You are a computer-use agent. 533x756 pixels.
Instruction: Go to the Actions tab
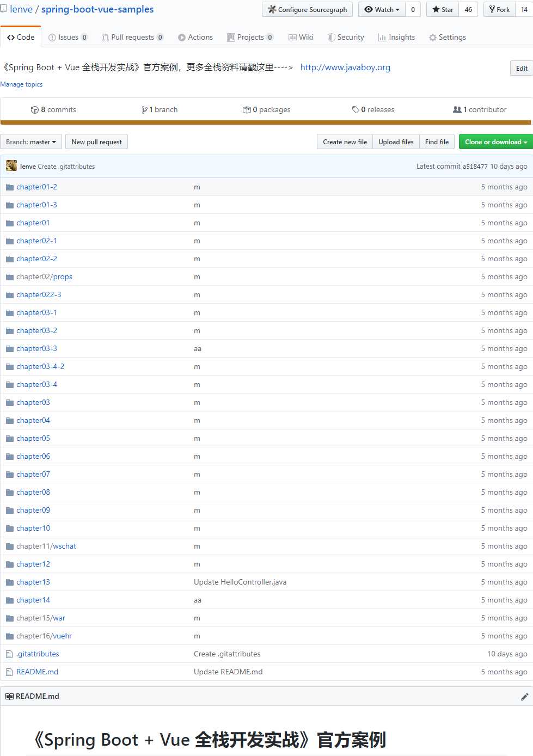point(195,37)
